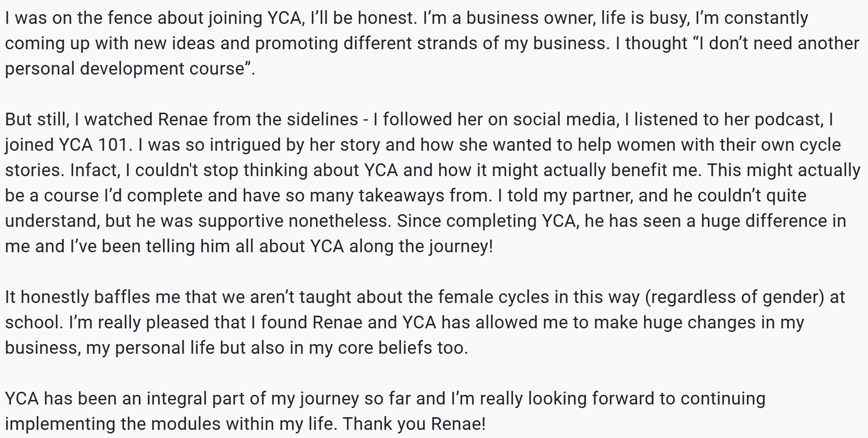The width and height of the screenshot is (868, 438).
Task: Click the phrase "I watched Renae from the sidelines"
Action: [216, 120]
